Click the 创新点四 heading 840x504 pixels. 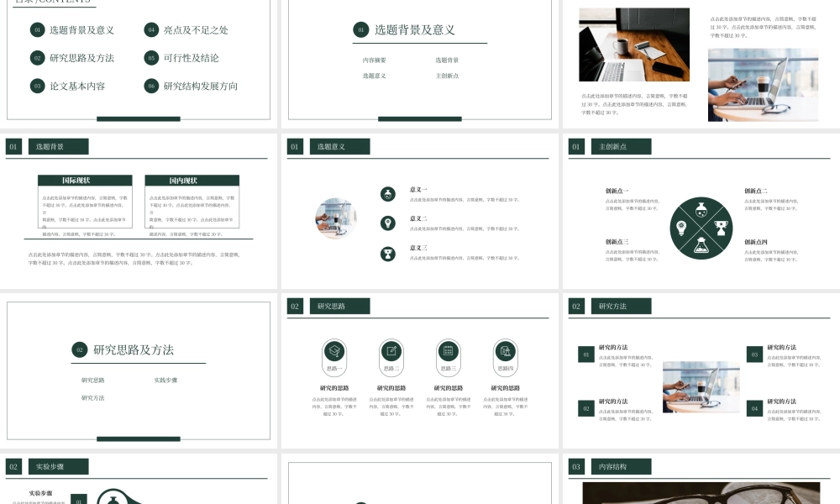[x=756, y=242]
